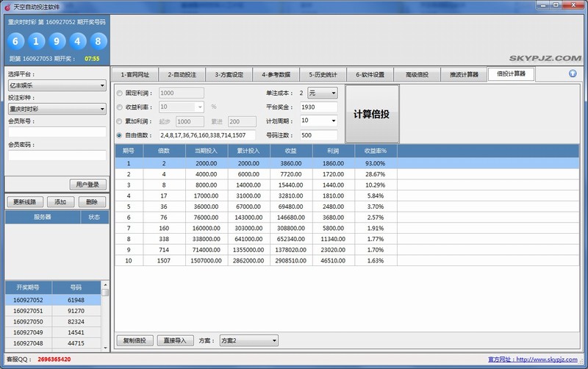This screenshot has width=588, height=369.
Task: Choose the 累加利润 radio button
Action: [x=120, y=121]
